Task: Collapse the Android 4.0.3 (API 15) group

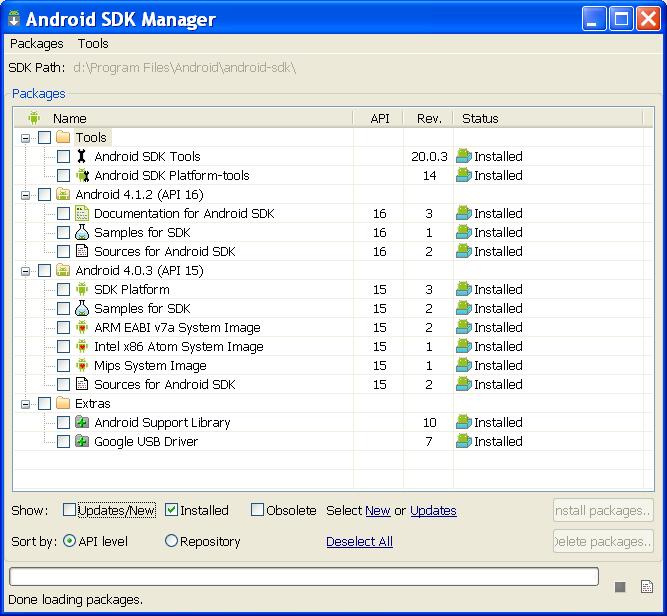Action: [x=26, y=271]
